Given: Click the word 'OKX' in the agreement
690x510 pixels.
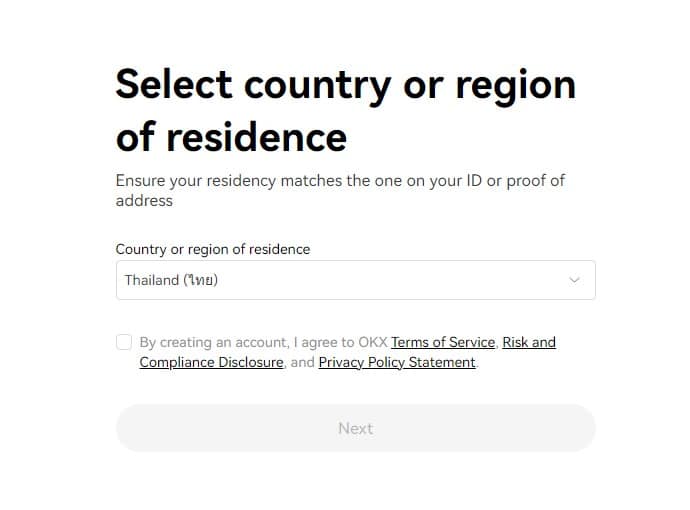Looking at the screenshot, I should tap(371, 342).
